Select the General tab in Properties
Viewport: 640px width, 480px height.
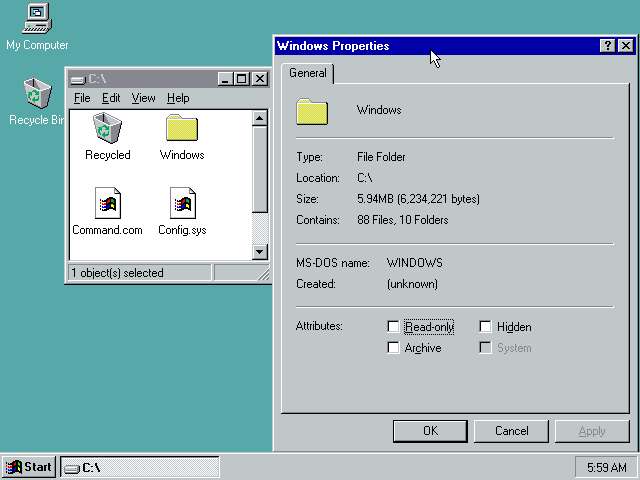tap(308, 73)
